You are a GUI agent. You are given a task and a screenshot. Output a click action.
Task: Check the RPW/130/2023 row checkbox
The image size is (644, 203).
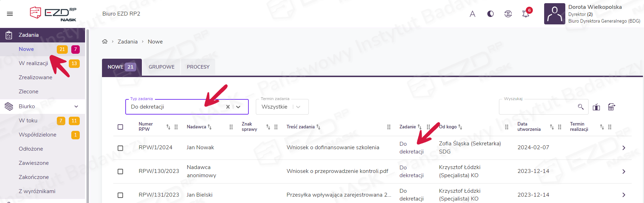pos(120,172)
